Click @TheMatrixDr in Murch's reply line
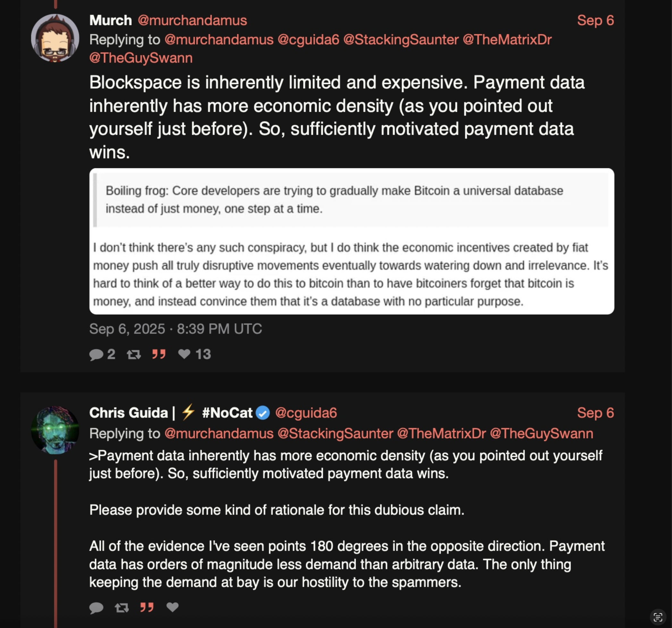The image size is (672, 628). point(507,40)
